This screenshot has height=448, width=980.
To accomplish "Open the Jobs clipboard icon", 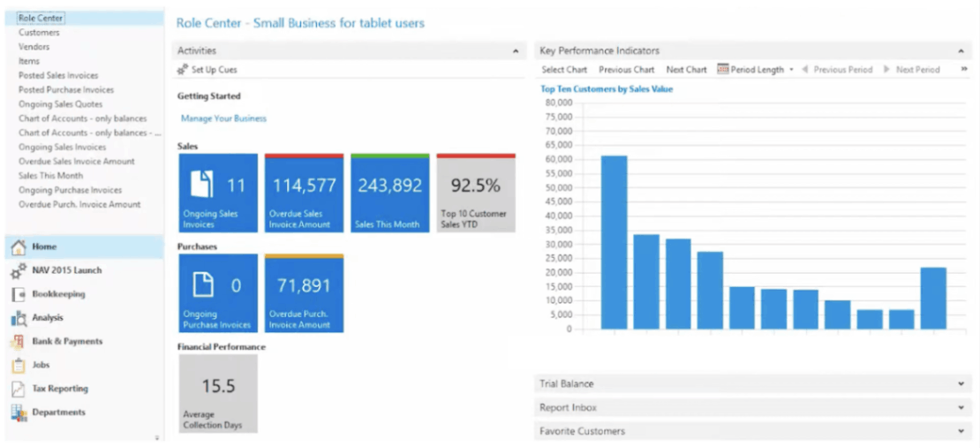I will 18,365.
